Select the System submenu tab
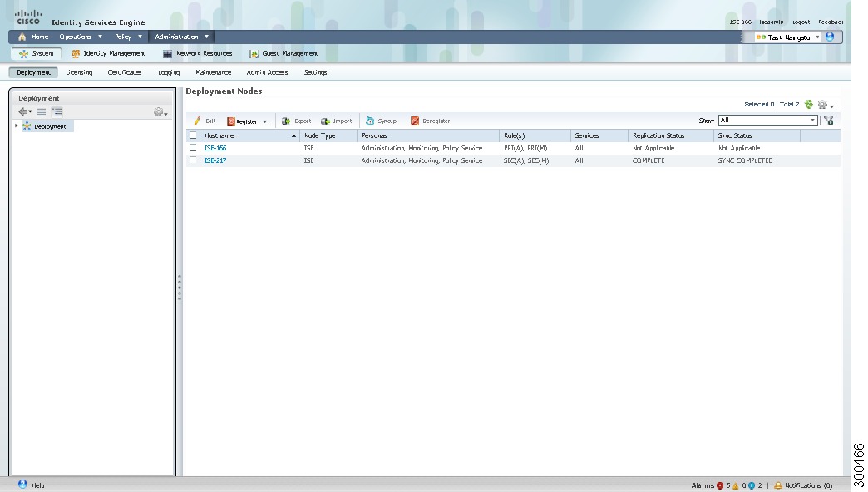 tap(37, 54)
